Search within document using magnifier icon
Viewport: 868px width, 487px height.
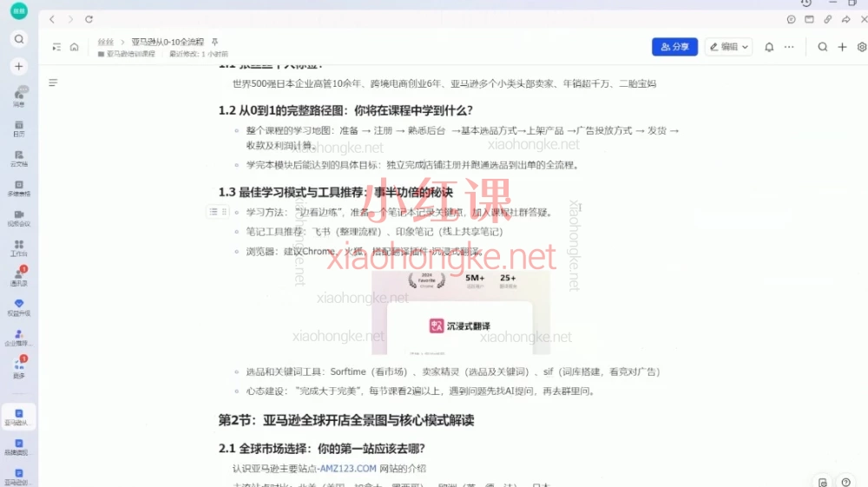(x=823, y=47)
